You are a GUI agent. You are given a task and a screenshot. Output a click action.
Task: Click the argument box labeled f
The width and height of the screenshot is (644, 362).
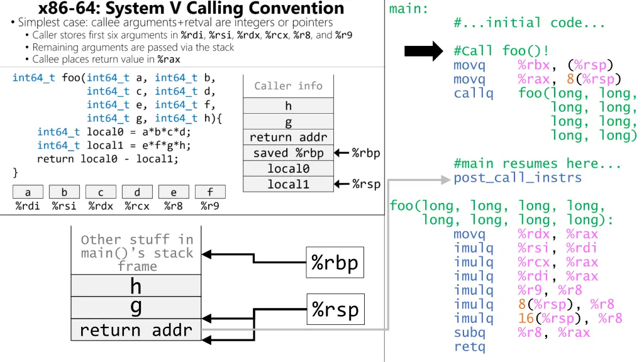tap(210, 192)
